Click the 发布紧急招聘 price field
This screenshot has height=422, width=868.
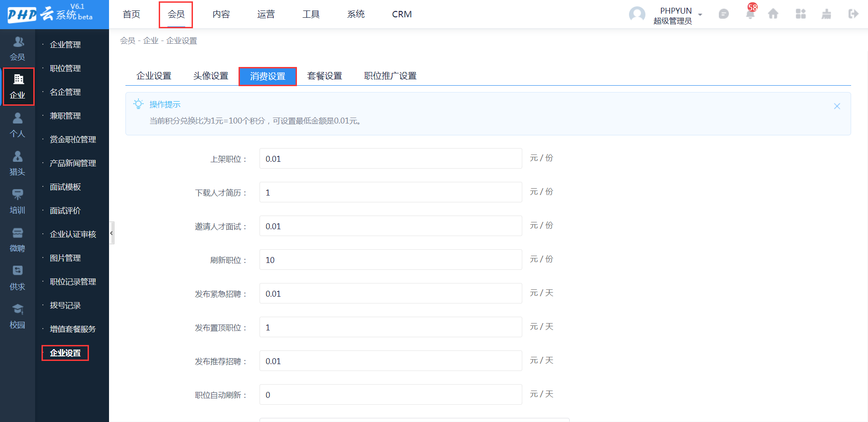pyautogui.click(x=390, y=293)
